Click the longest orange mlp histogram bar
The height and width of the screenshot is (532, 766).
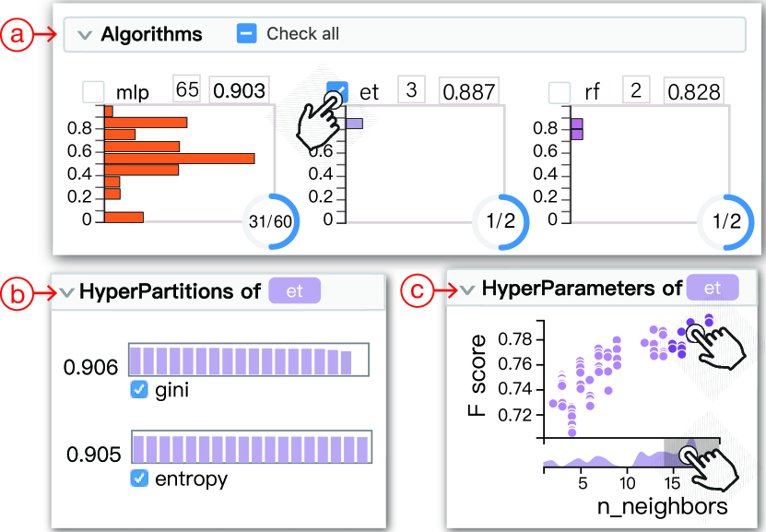pos(180,159)
